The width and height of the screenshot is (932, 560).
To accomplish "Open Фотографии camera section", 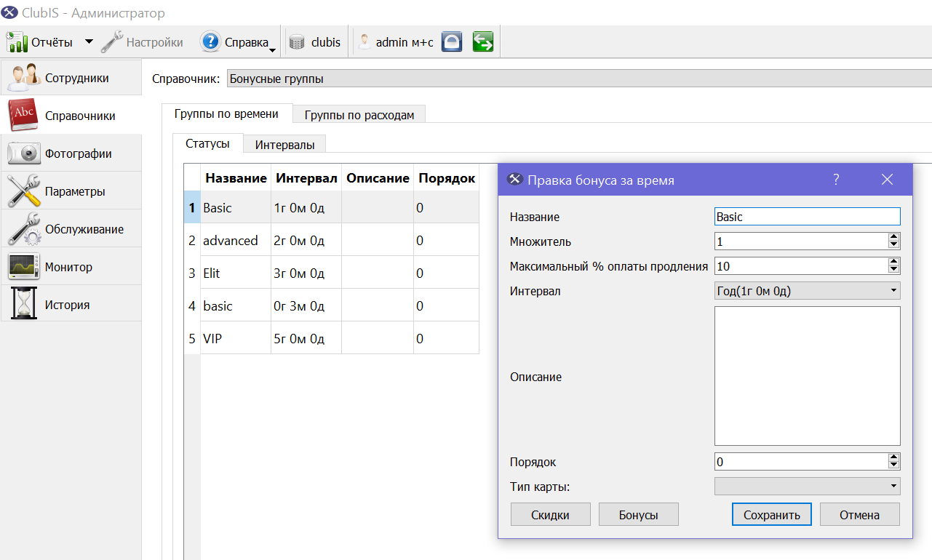I will click(71, 153).
